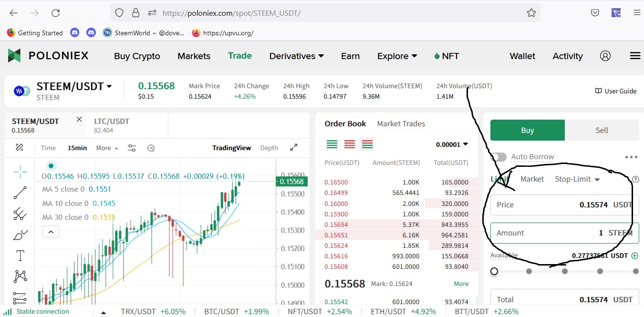Viewport: 644px width, 317px height.
Task: Click the Amount input field
Action: pos(565,233)
